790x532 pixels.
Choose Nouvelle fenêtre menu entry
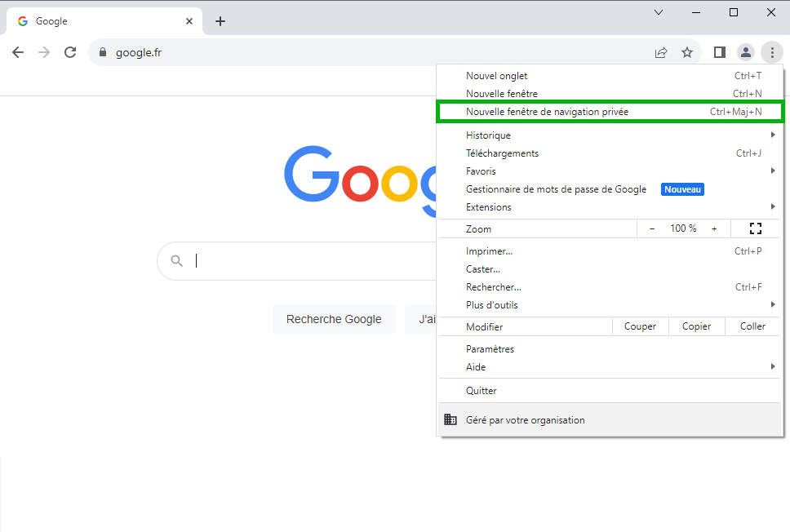point(610,94)
